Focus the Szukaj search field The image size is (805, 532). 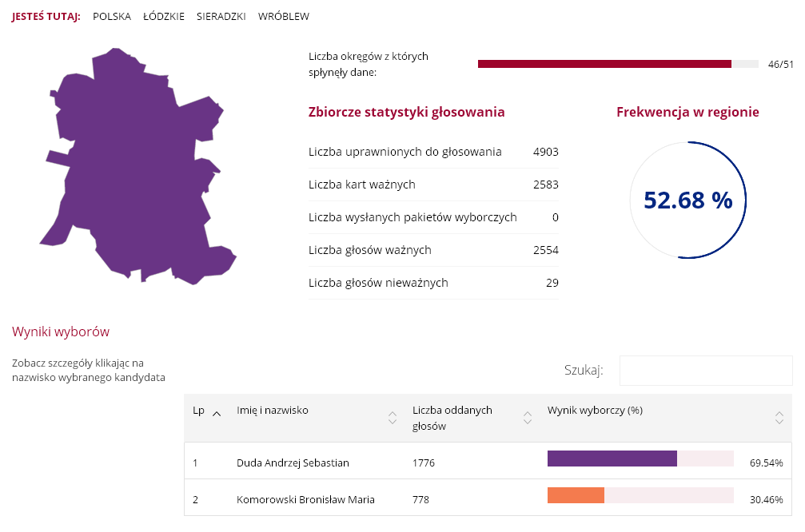coord(706,371)
